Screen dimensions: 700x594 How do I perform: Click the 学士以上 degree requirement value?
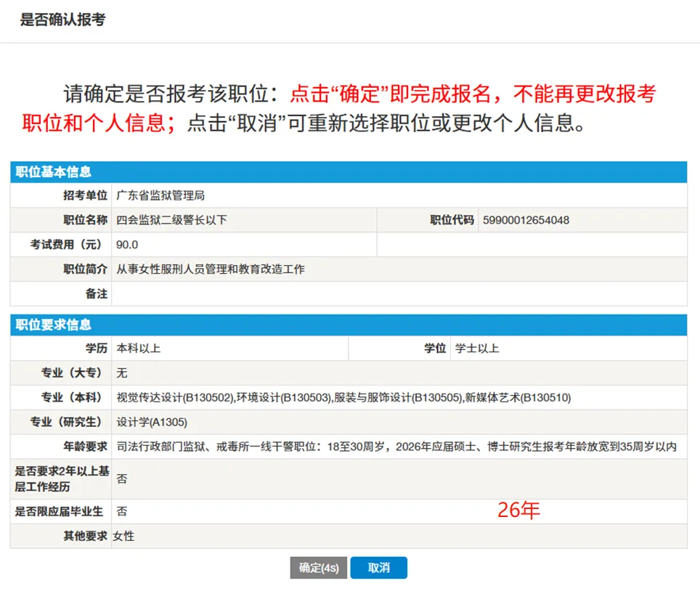477,349
